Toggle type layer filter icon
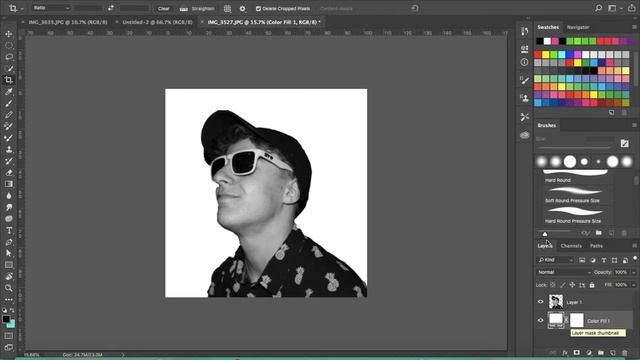 [604, 260]
